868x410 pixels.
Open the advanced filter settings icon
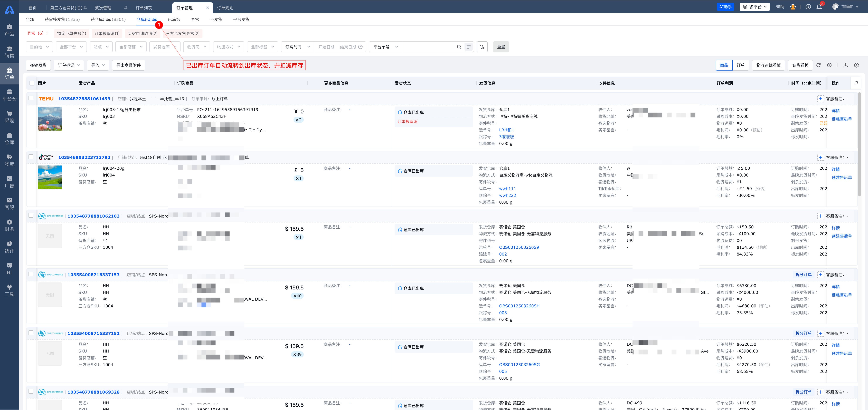[482, 47]
